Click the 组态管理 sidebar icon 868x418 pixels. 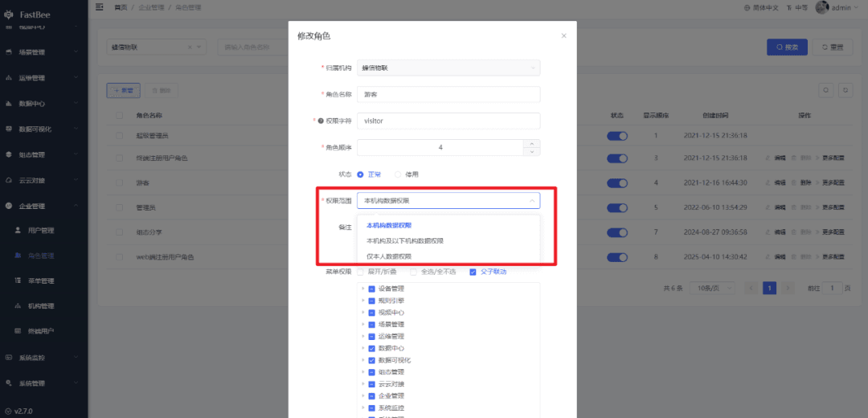click(8, 154)
